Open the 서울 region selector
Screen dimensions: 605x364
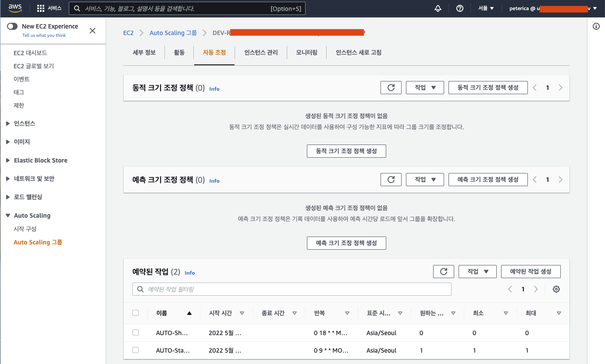(x=486, y=8)
